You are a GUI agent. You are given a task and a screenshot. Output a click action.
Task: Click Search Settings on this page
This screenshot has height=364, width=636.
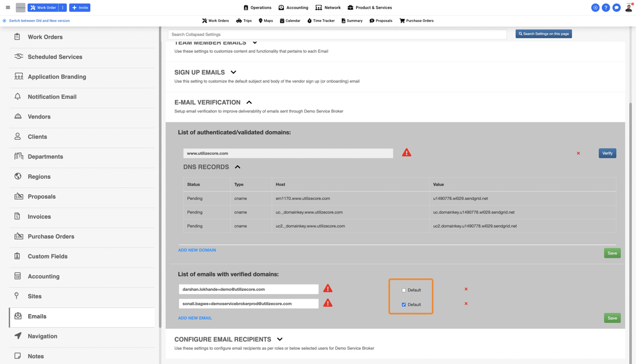point(543,34)
